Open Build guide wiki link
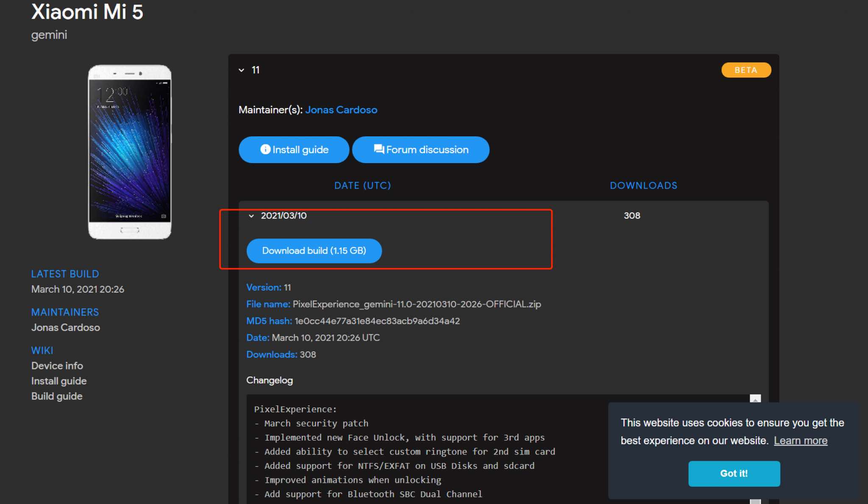 [57, 396]
